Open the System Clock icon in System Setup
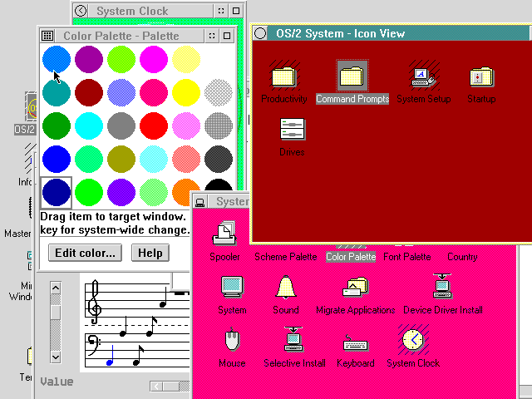The image size is (532, 399). click(413, 339)
